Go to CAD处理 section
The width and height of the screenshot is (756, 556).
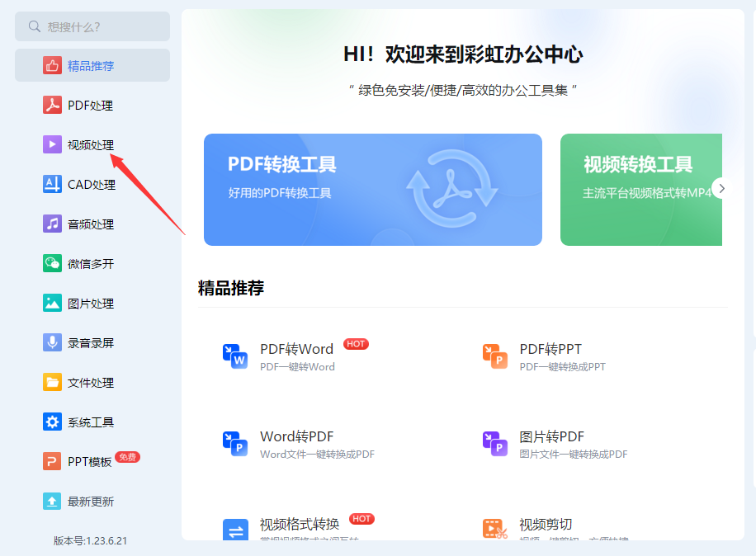92,185
